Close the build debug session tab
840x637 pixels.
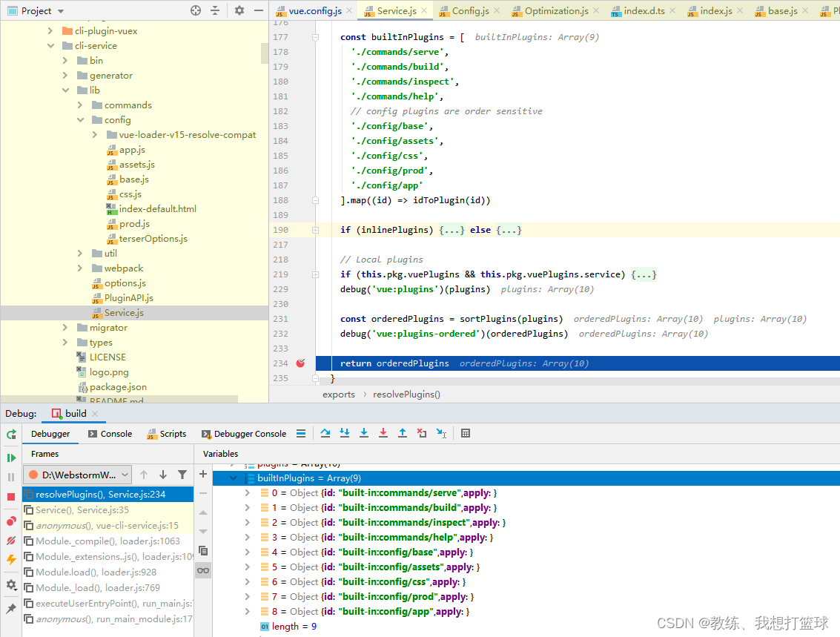click(x=95, y=414)
